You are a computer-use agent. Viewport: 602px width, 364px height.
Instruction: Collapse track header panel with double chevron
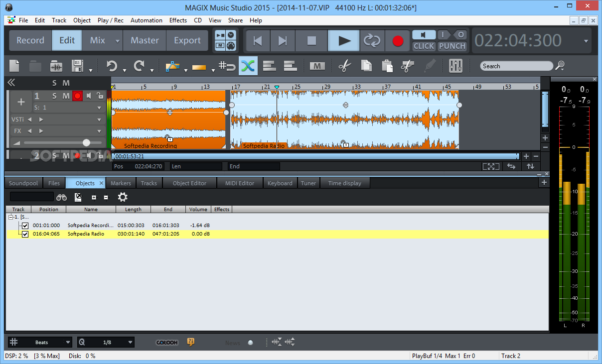tap(11, 83)
